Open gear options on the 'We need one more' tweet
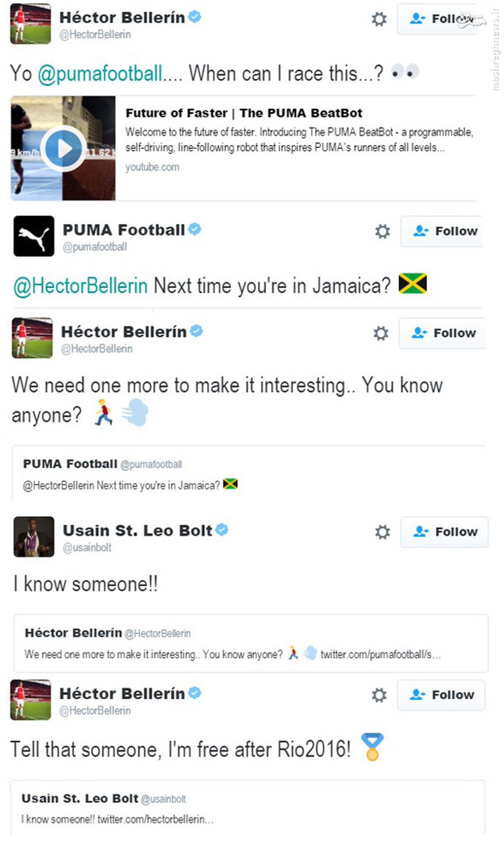The height and width of the screenshot is (846, 504). (x=381, y=334)
